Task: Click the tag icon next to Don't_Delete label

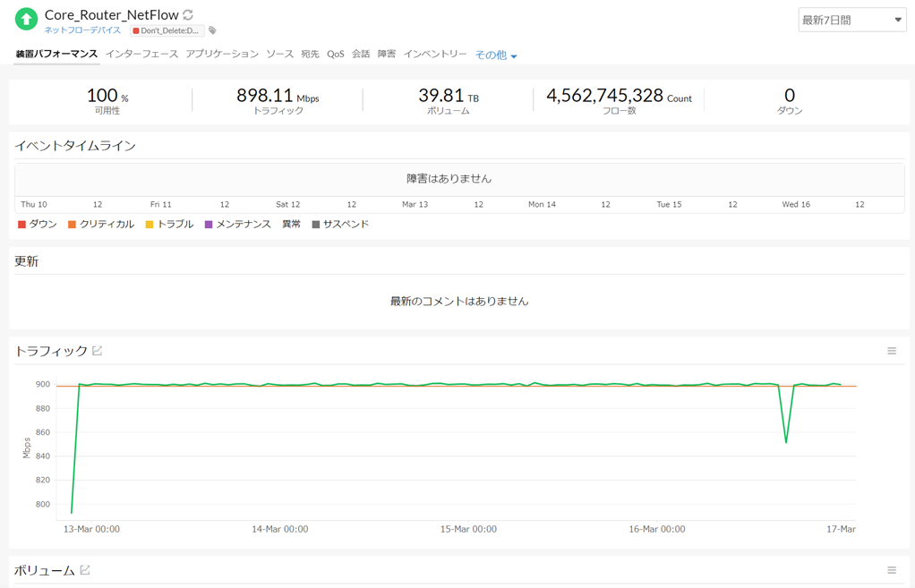Action: click(212, 30)
